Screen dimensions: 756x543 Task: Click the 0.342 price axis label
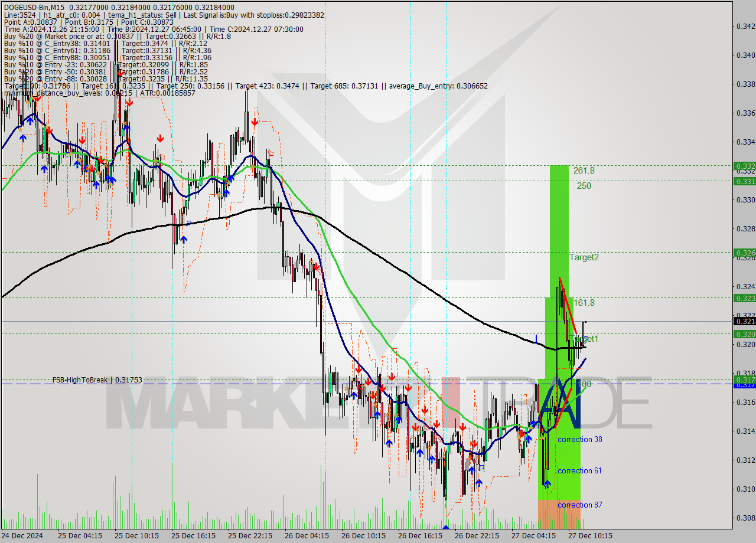click(746, 26)
